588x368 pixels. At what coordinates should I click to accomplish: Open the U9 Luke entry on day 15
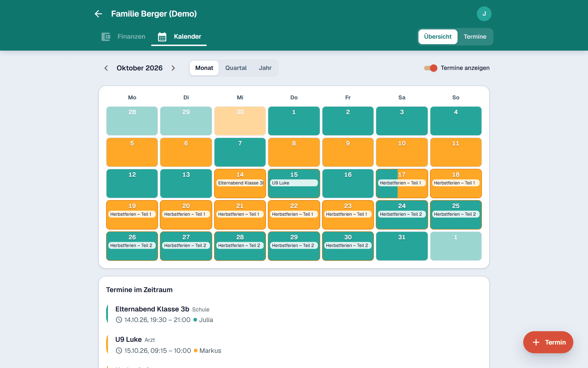coord(294,183)
